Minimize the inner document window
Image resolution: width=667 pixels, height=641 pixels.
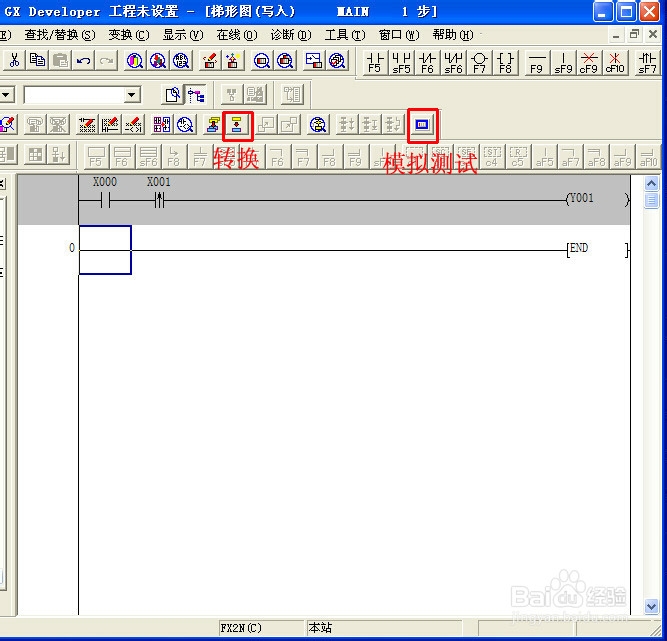(x=616, y=35)
